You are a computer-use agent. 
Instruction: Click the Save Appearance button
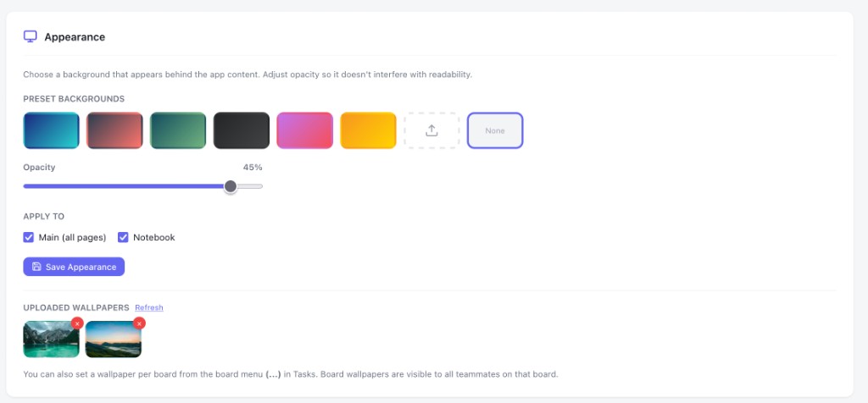[x=74, y=267]
